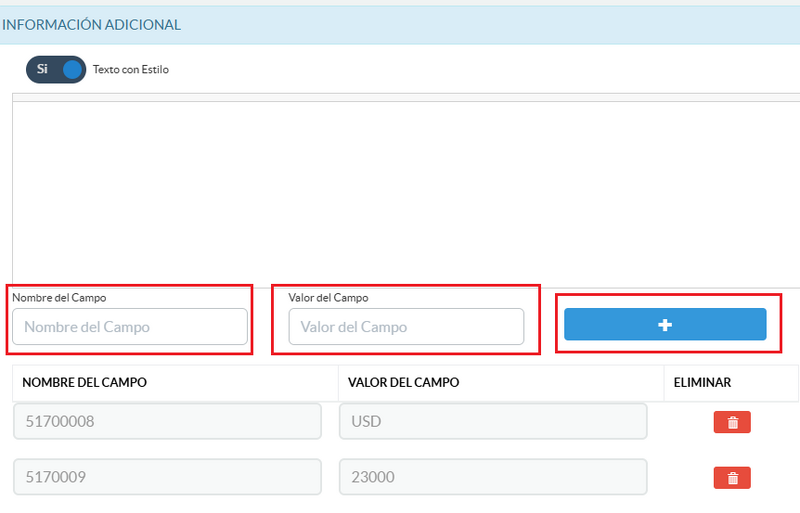This screenshot has height=513, width=800.
Task: Click the "Nombre del Campo" label above input
Action: [59, 297]
